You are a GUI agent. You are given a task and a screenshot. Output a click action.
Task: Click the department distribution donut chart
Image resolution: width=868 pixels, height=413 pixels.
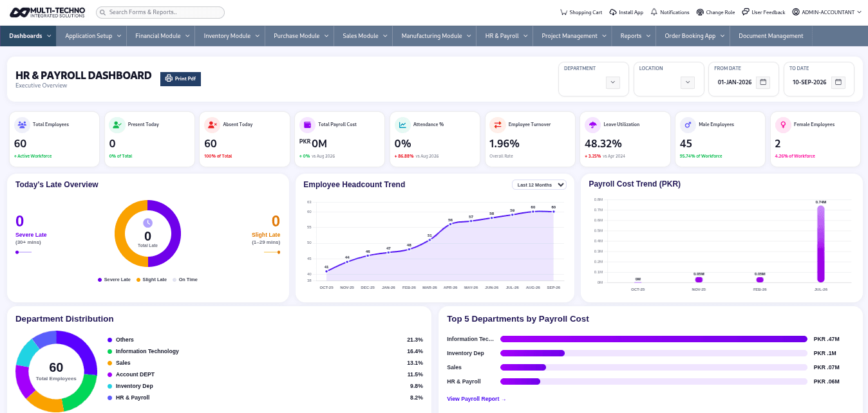pos(56,371)
